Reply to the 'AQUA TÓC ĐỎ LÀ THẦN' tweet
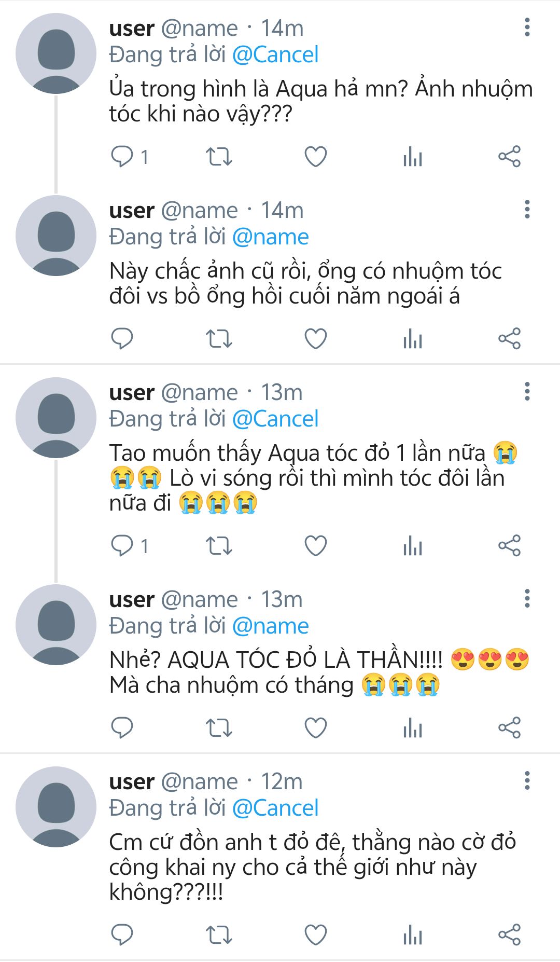The image size is (560, 962). click(x=122, y=727)
